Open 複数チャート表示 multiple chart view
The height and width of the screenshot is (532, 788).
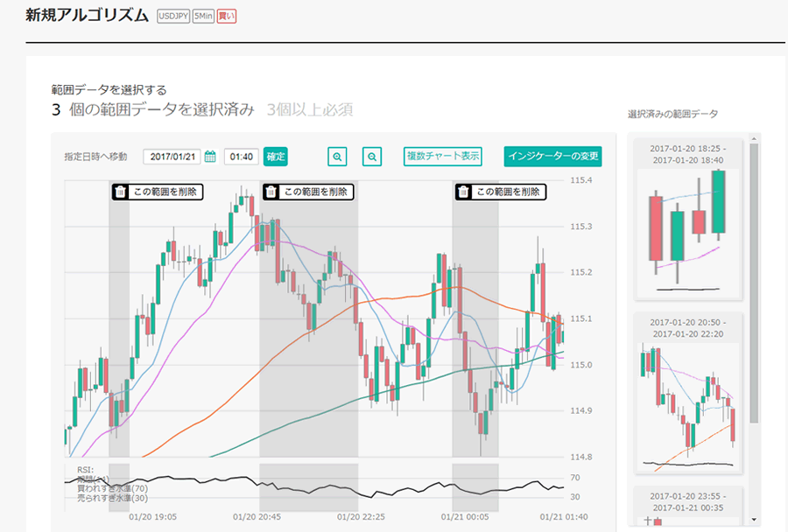click(443, 157)
